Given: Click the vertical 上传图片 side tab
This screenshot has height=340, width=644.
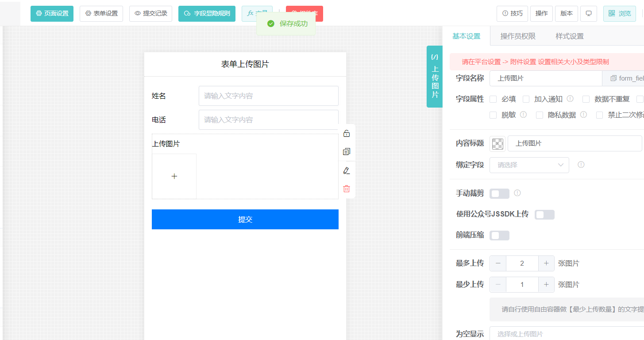Looking at the screenshot, I should click(435, 77).
